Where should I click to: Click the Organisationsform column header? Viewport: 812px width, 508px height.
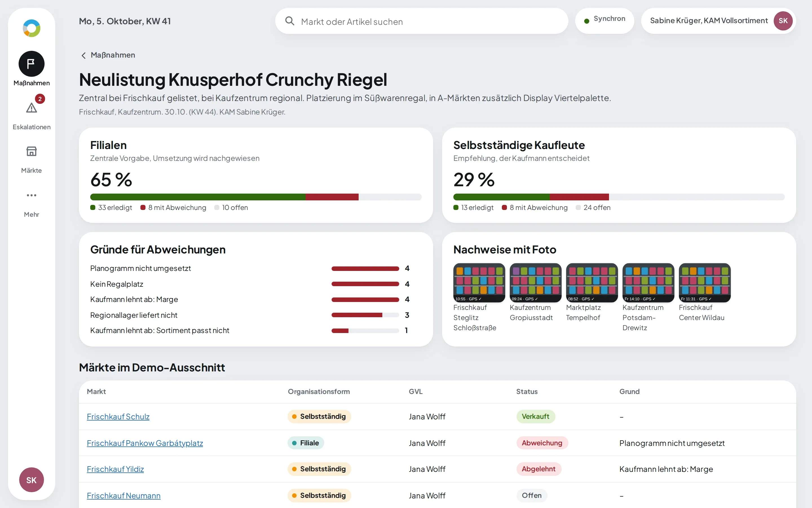click(x=319, y=392)
